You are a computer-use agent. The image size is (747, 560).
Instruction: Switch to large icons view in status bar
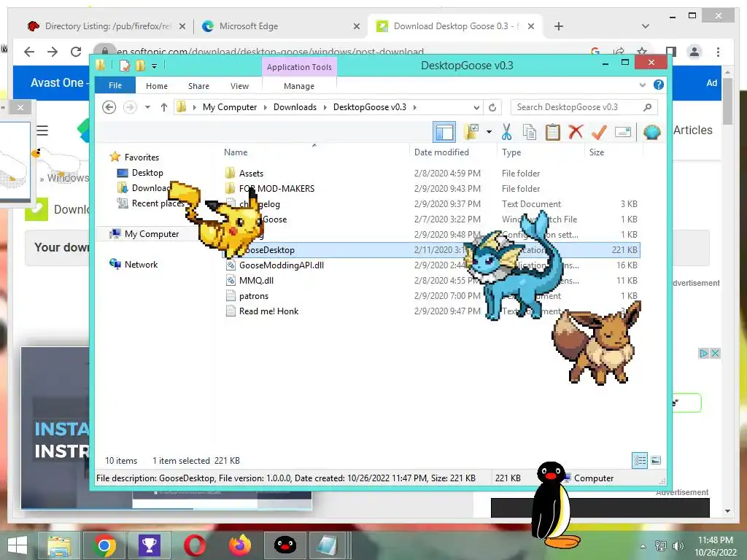click(x=656, y=460)
